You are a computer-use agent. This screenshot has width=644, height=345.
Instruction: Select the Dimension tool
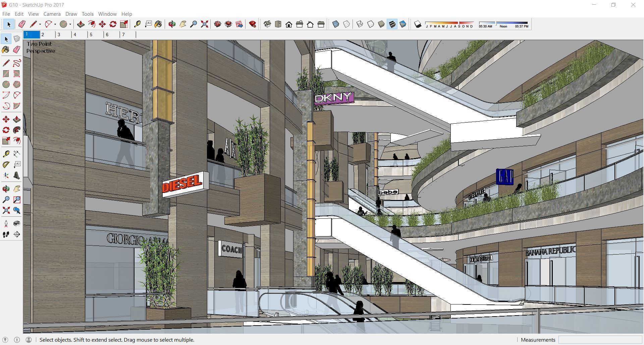coord(17,154)
